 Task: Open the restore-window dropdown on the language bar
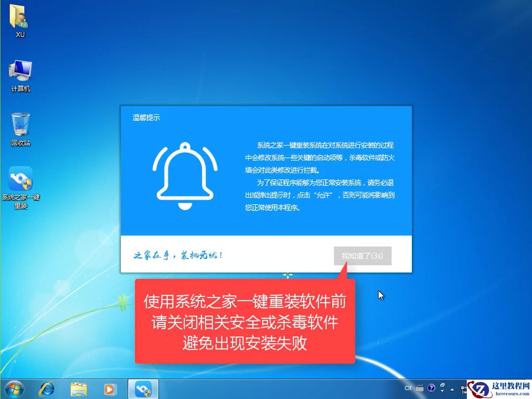(x=442, y=384)
